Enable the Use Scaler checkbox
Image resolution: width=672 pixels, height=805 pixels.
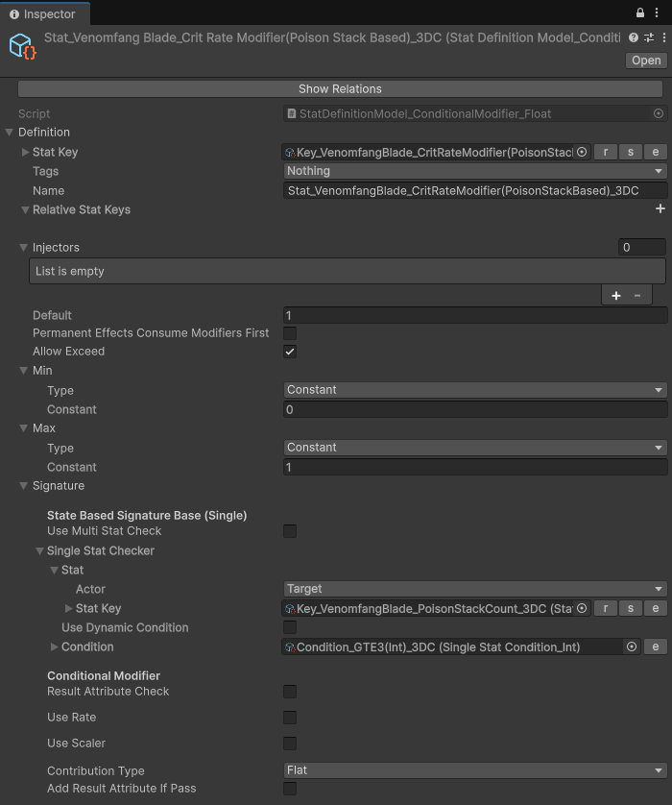click(x=290, y=743)
